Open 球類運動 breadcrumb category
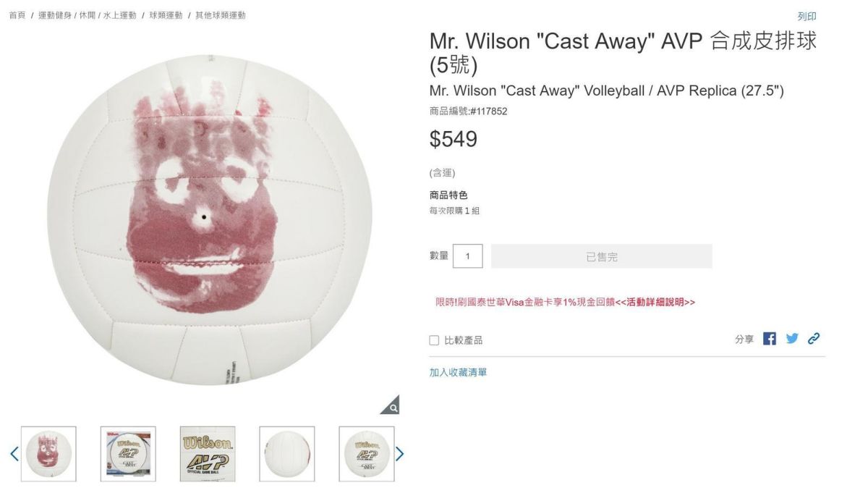 click(x=166, y=15)
